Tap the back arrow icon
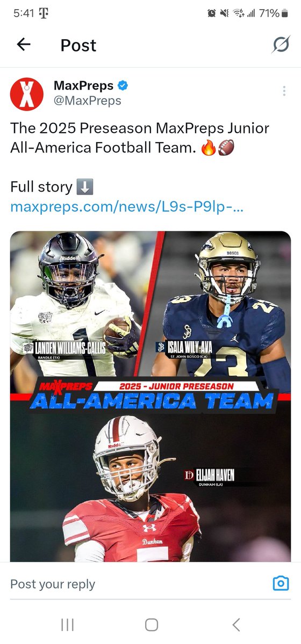The image size is (301, 644). pyautogui.click(x=24, y=45)
